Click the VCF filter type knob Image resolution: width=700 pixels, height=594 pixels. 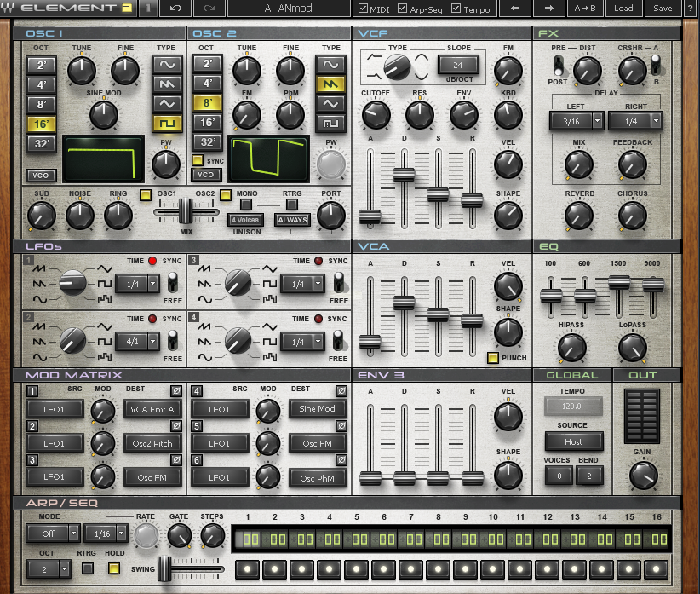click(397, 67)
